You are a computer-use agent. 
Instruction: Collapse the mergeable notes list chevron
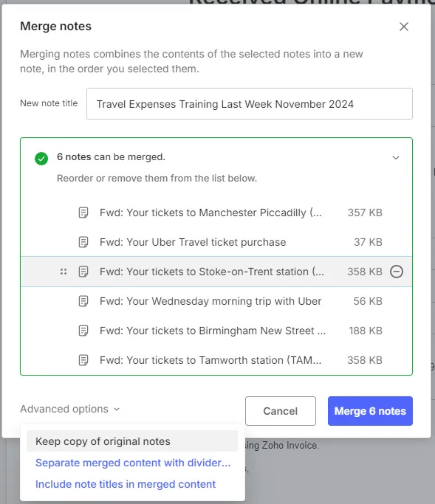click(x=396, y=157)
